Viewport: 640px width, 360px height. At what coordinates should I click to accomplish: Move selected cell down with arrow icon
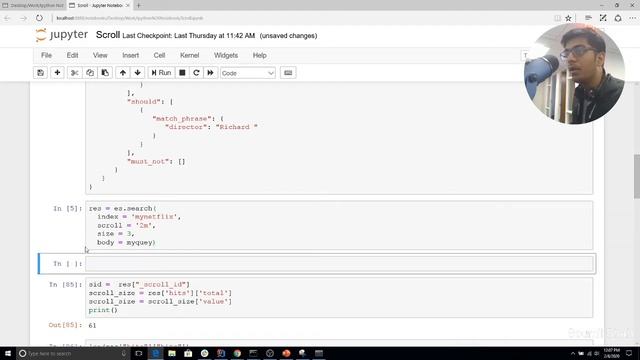[x=138, y=73]
